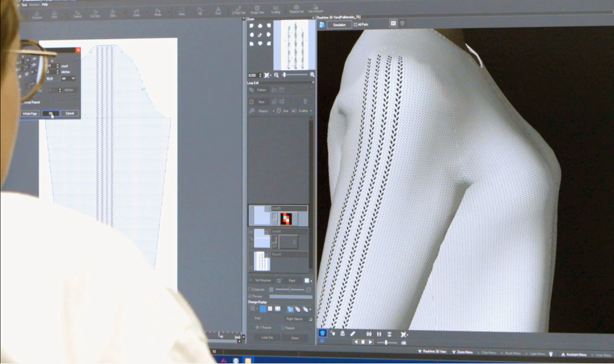Enable the Composite checkbox

click(x=250, y=290)
